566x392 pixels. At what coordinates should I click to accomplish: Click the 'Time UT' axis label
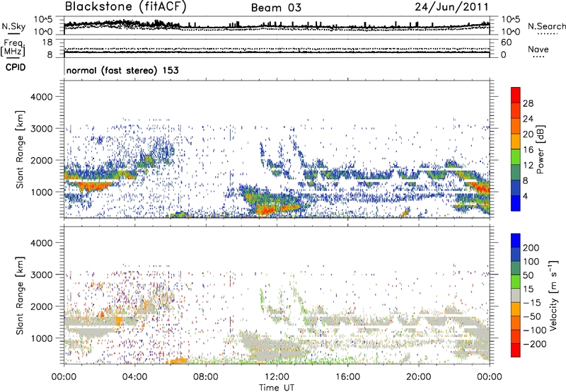point(277,388)
